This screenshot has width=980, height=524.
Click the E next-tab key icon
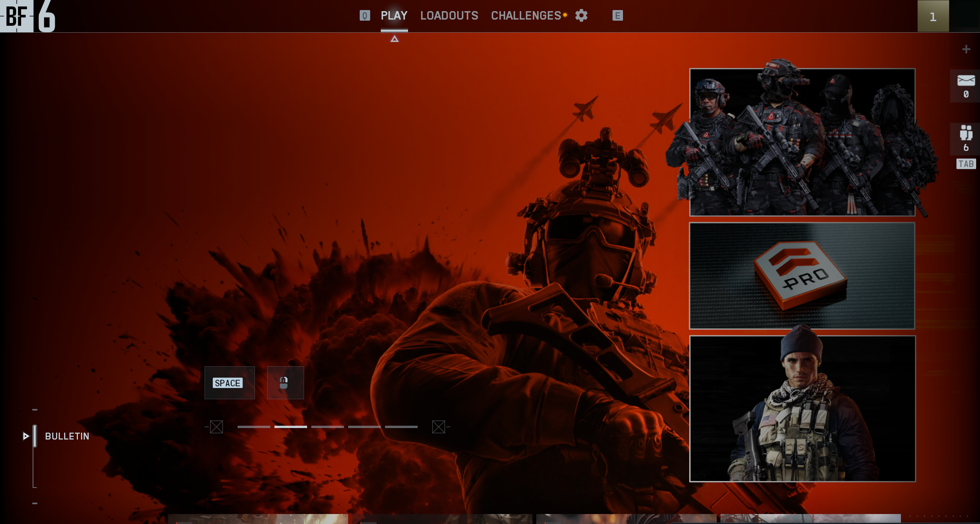[x=617, y=16]
